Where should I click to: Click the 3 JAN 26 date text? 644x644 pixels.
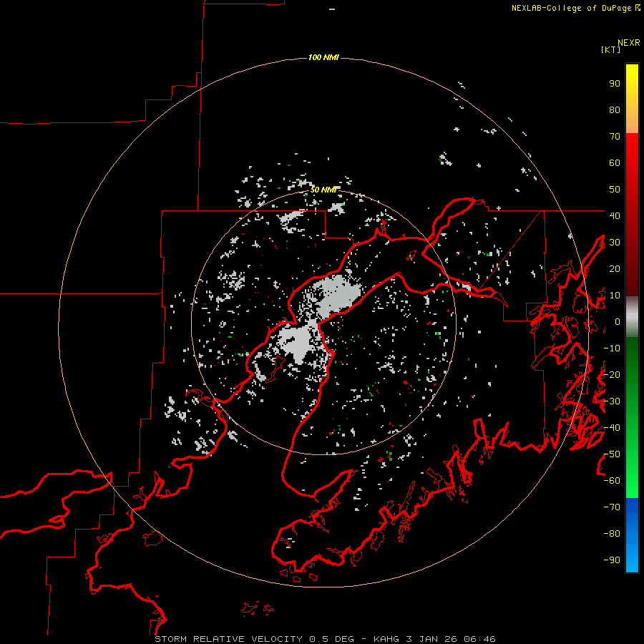pyautogui.click(x=431, y=639)
